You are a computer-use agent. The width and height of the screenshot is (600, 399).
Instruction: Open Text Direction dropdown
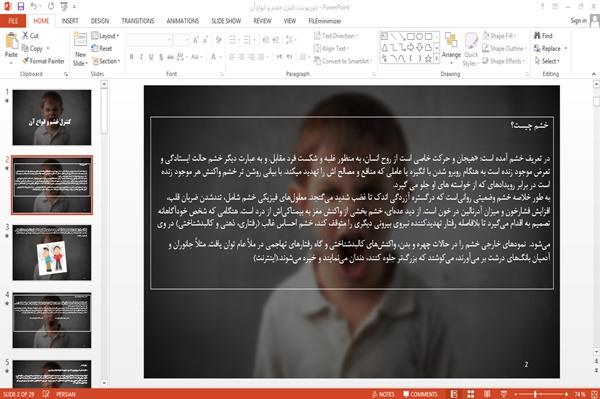[x=336, y=36]
